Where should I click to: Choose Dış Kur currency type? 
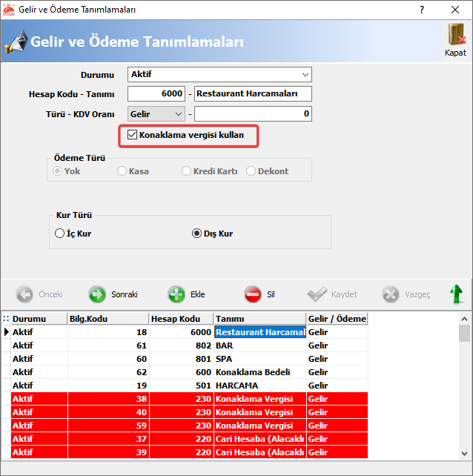click(196, 234)
